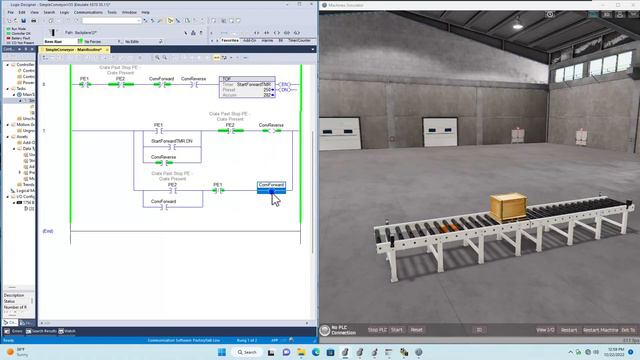The image size is (640, 360).
Task: Click the Reset button in the simulator
Action: tap(416, 330)
